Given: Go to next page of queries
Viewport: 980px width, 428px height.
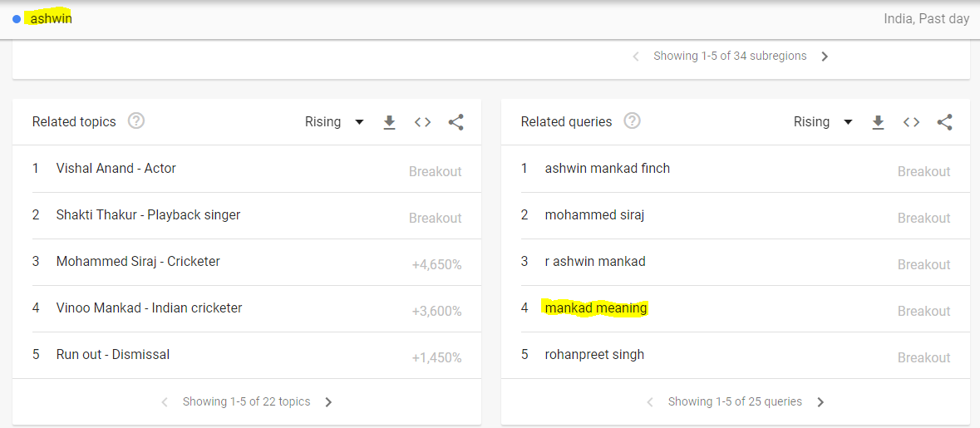Looking at the screenshot, I should point(820,402).
